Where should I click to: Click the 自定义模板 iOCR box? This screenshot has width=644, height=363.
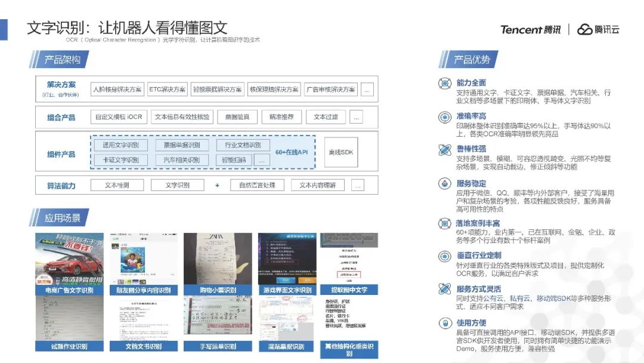coord(119,117)
